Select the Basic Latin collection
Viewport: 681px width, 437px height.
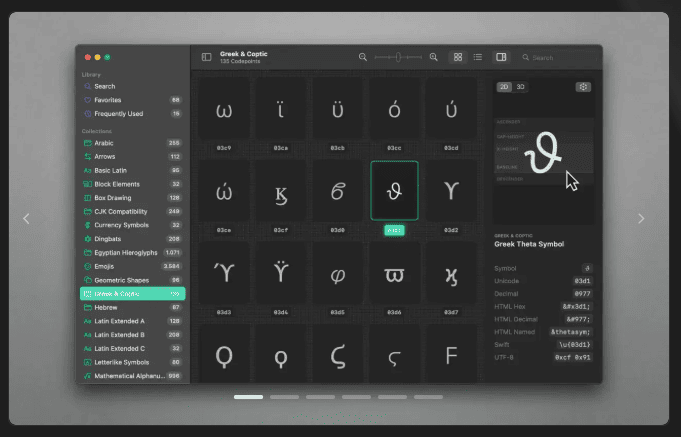tap(132, 170)
